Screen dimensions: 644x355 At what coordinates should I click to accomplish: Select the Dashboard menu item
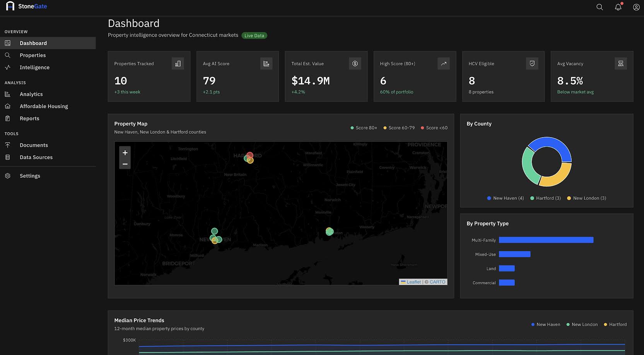[x=48, y=43]
